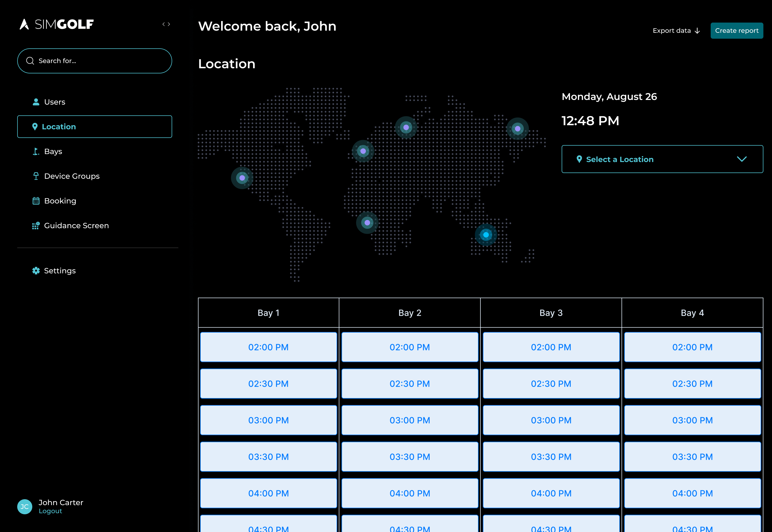Click the search magnifier icon
The width and height of the screenshot is (772, 532).
pos(30,61)
